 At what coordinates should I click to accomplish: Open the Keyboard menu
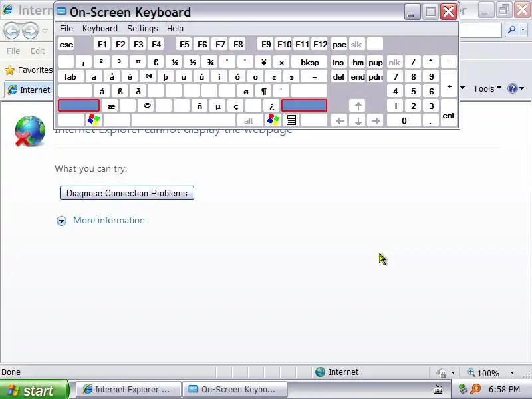100,28
